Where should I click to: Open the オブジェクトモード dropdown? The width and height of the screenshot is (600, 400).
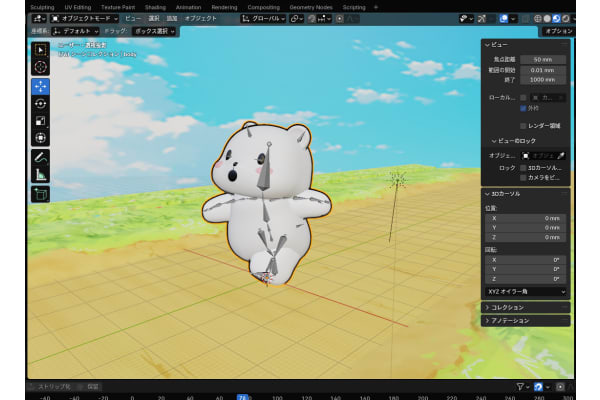tap(85, 18)
